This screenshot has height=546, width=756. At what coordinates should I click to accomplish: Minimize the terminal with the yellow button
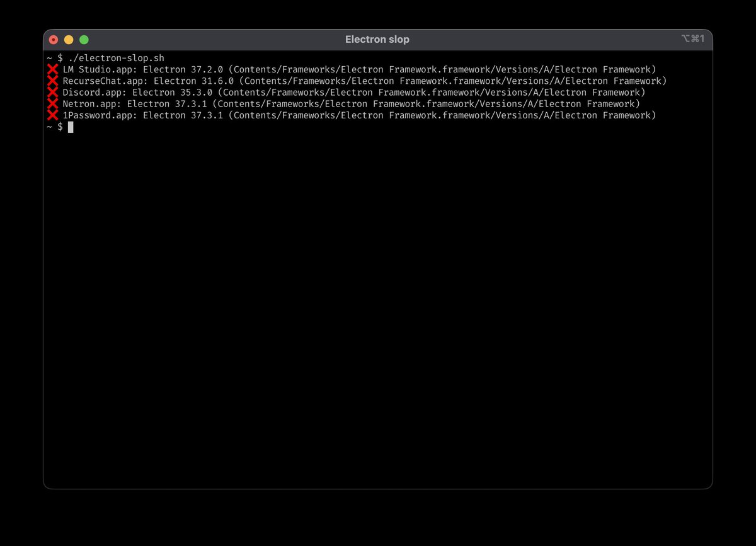[69, 40]
